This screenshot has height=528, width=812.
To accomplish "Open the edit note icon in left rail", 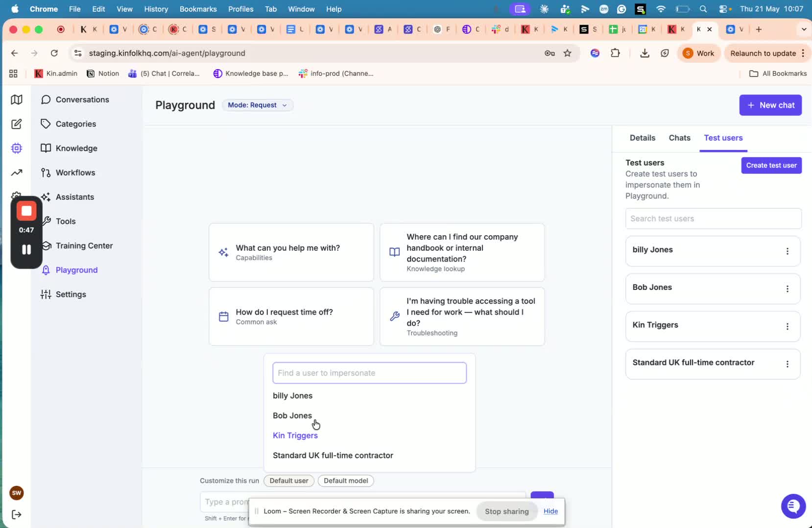I will pos(17,124).
